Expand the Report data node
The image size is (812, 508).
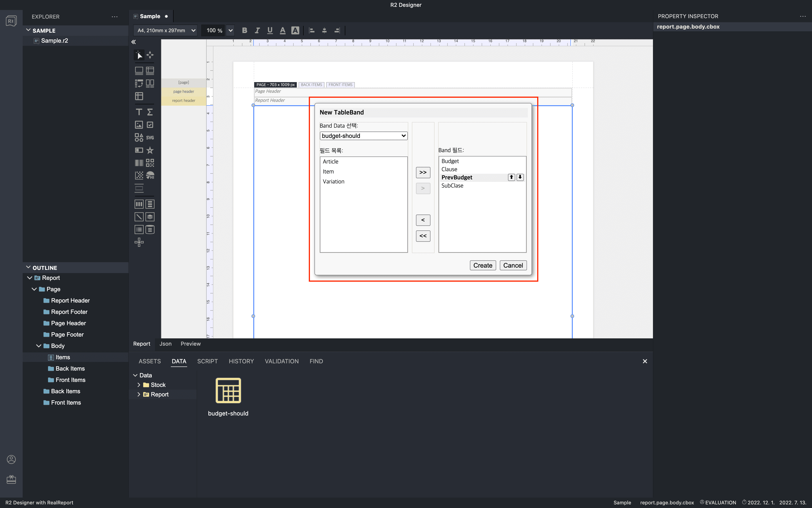click(139, 394)
